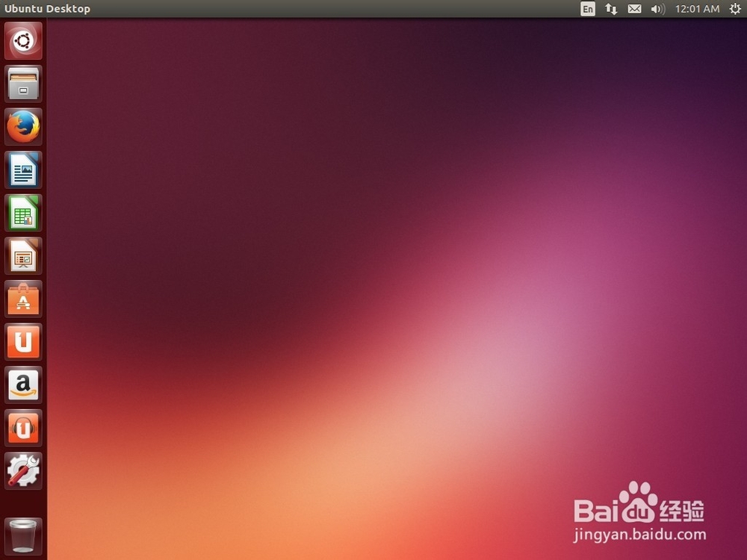Image resolution: width=747 pixels, height=560 pixels.
Task: Launch Firefox from the launcher
Action: pos(22,127)
